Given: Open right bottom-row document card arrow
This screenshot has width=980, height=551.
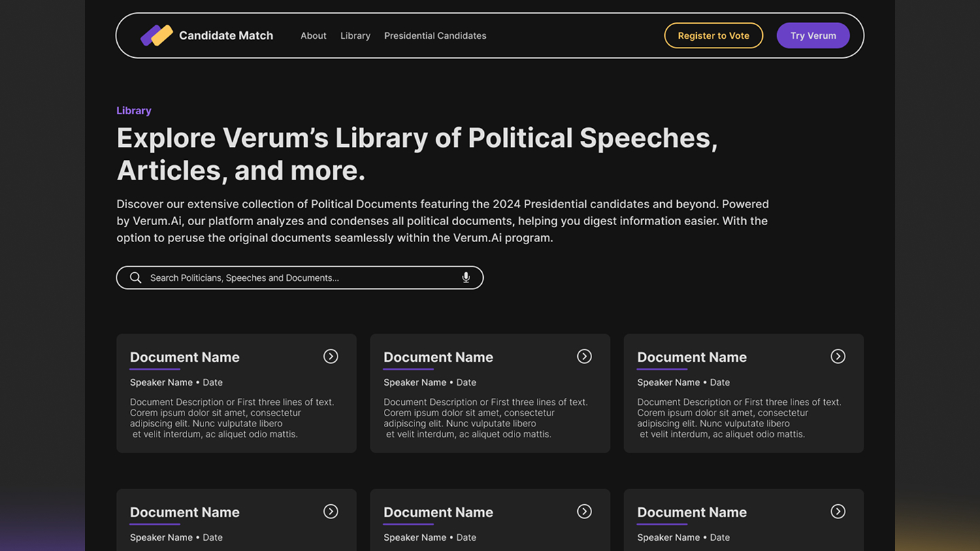Looking at the screenshot, I should pyautogui.click(x=838, y=512).
